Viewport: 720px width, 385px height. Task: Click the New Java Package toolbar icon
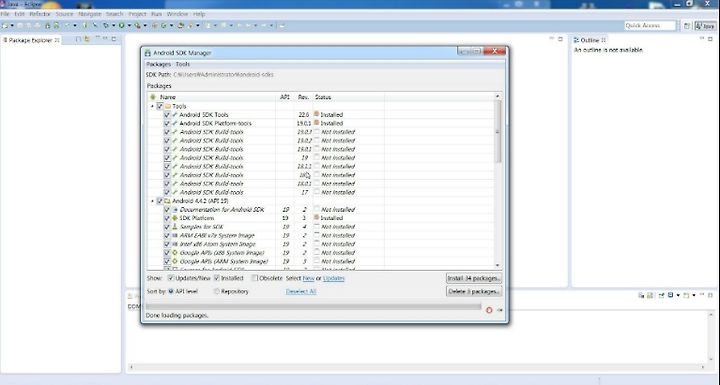[x=155, y=25]
